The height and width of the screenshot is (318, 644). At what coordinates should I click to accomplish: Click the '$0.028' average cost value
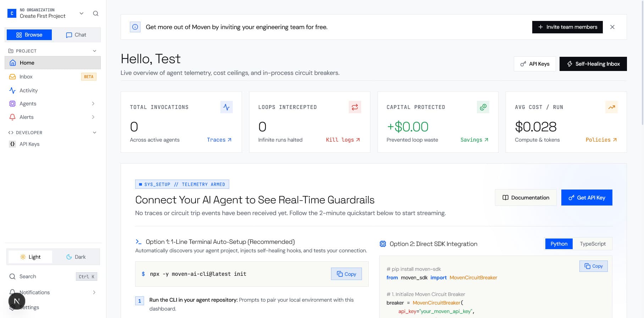click(x=536, y=127)
